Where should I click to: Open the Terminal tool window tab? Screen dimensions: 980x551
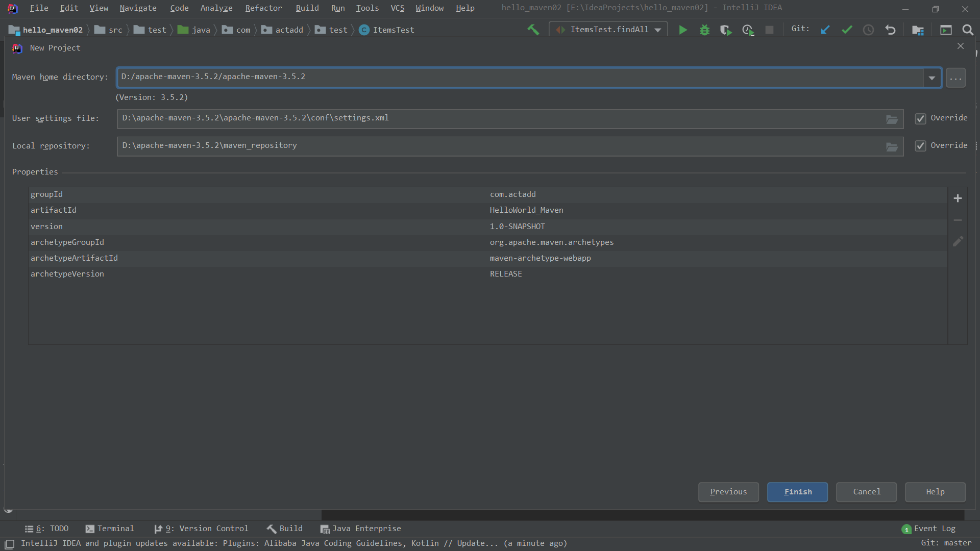click(x=110, y=529)
